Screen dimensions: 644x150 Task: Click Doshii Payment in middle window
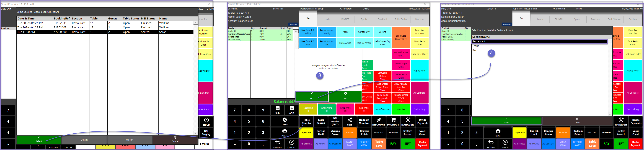[422, 144]
